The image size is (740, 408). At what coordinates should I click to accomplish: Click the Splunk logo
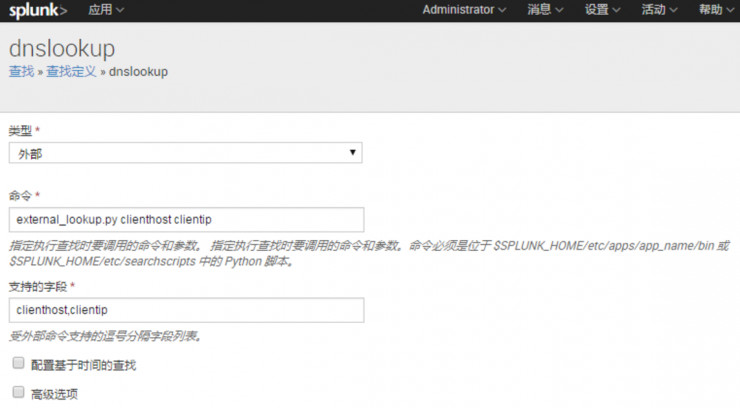(x=38, y=10)
